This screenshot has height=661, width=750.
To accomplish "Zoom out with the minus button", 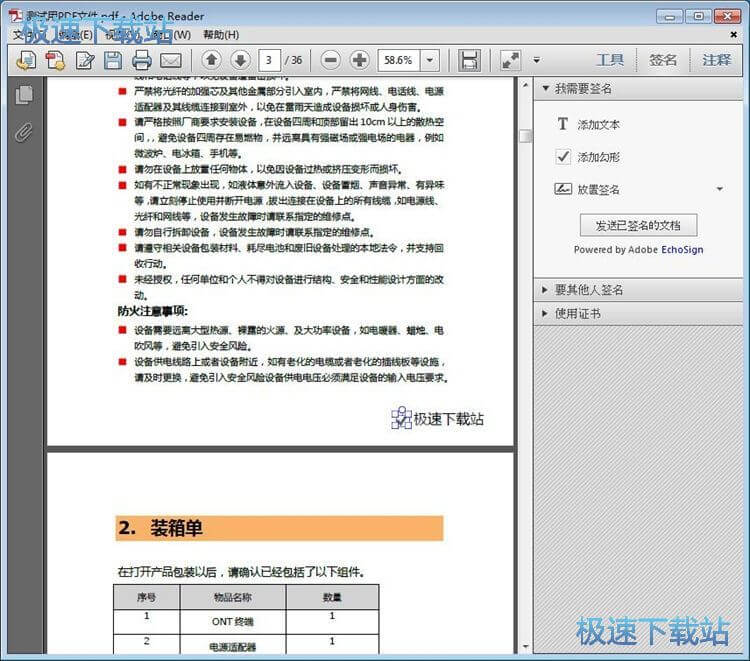I will 331,60.
